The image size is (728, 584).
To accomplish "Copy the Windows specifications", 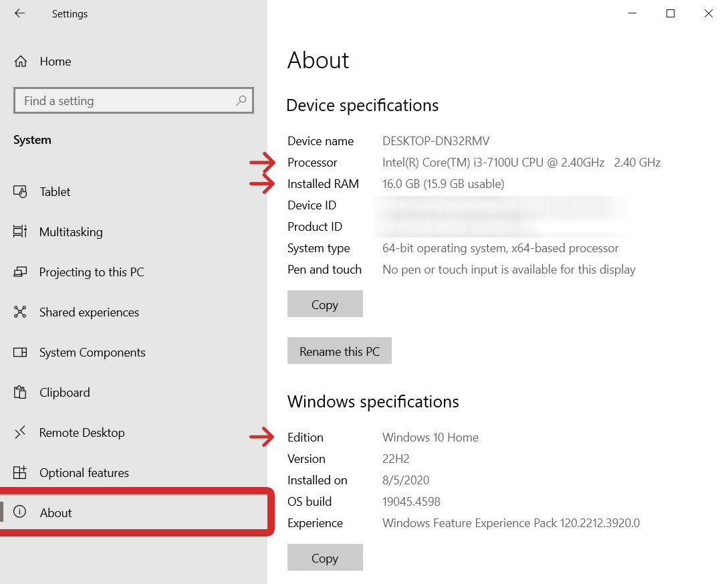I will tap(325, 558).
